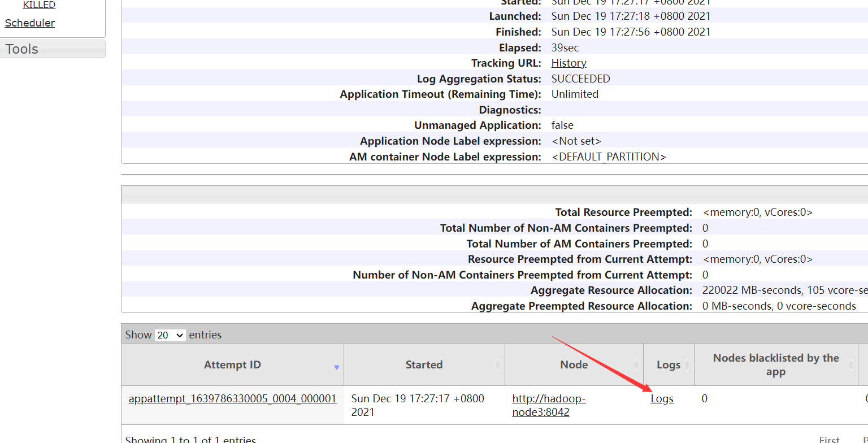Open the Logs link for the attempt
Image resolution: width=868 pixels, height=443 pixels.
(662, 398)
